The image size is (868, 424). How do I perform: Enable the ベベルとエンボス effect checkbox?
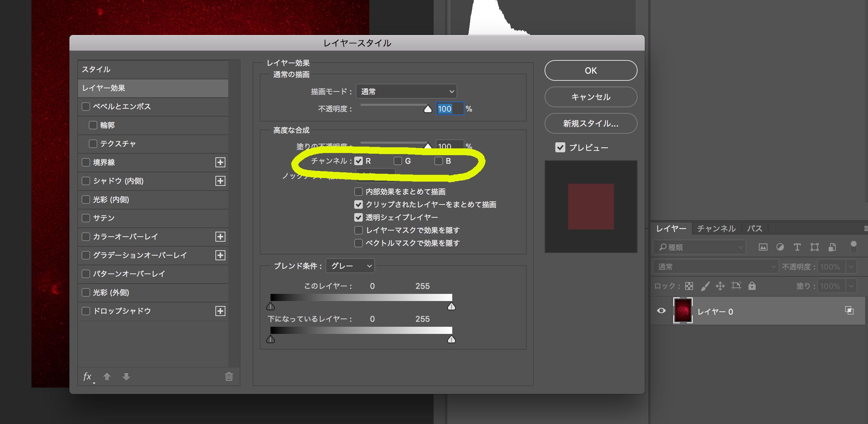pos(86,107)
